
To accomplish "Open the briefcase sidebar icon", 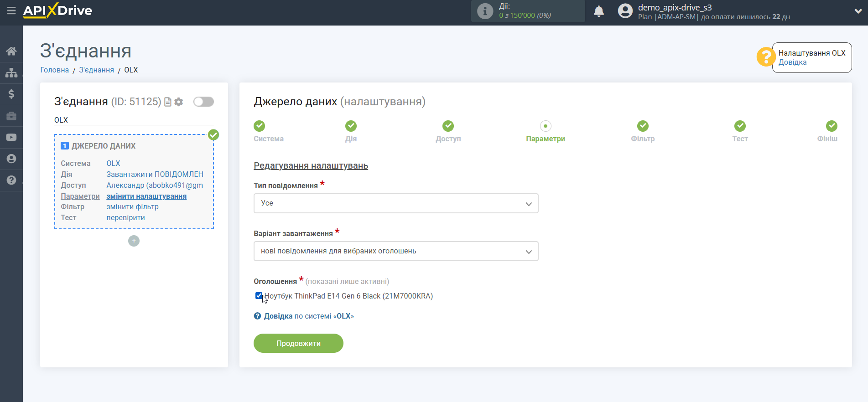I will (11, 116).
